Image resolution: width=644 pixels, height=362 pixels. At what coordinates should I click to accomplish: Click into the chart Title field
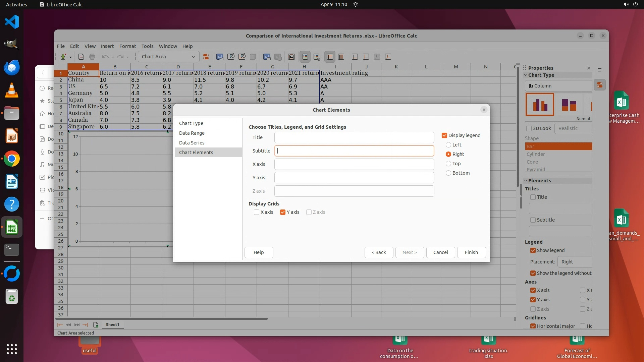pyautogui.click(x=354, y=137)
